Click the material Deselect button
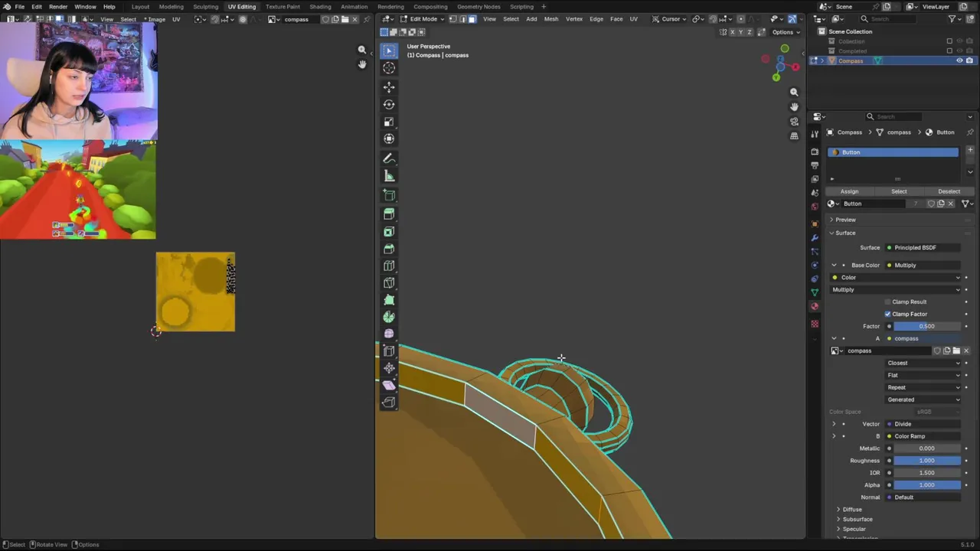Viewport: 980px width, 551px height. 949,191
